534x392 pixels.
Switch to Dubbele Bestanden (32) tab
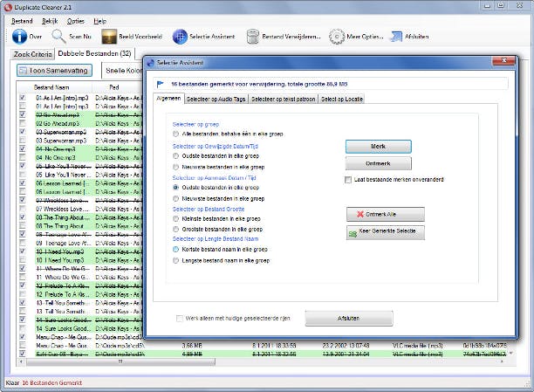tap(95, 53)
